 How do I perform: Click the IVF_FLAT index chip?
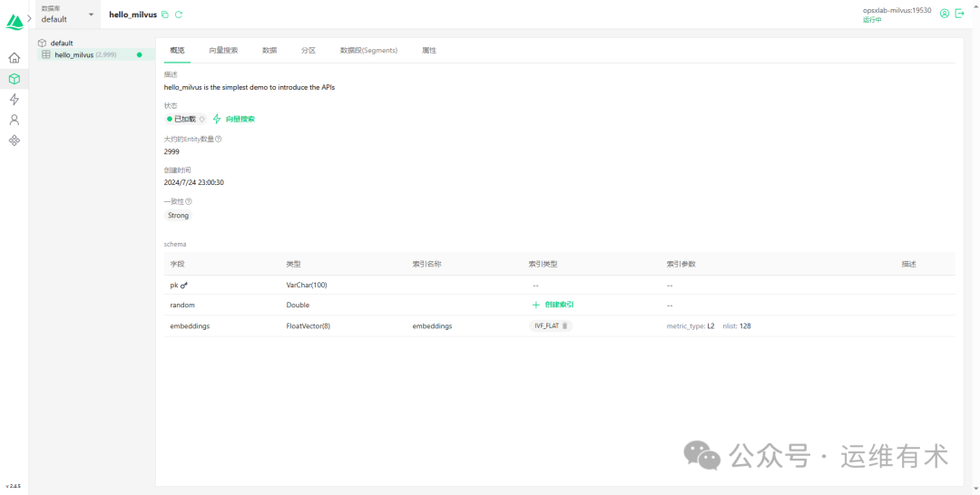pyautogui.click(x=550, y=325)
